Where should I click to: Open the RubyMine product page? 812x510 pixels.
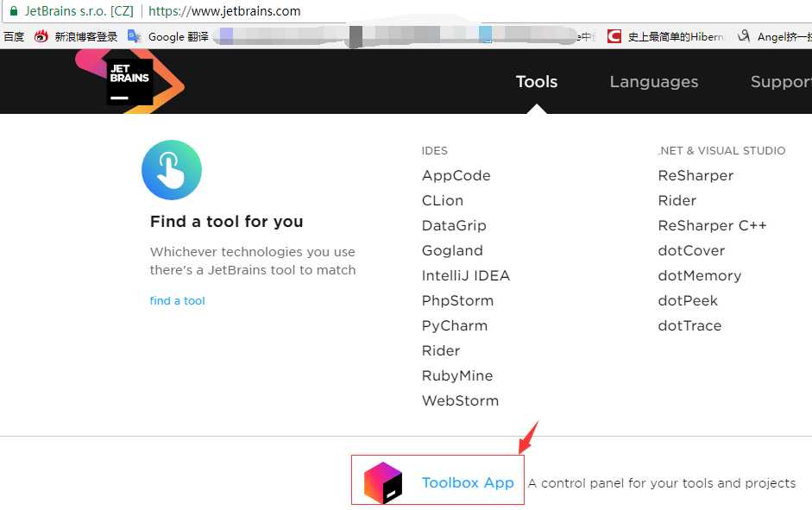(x=456, y=376)
